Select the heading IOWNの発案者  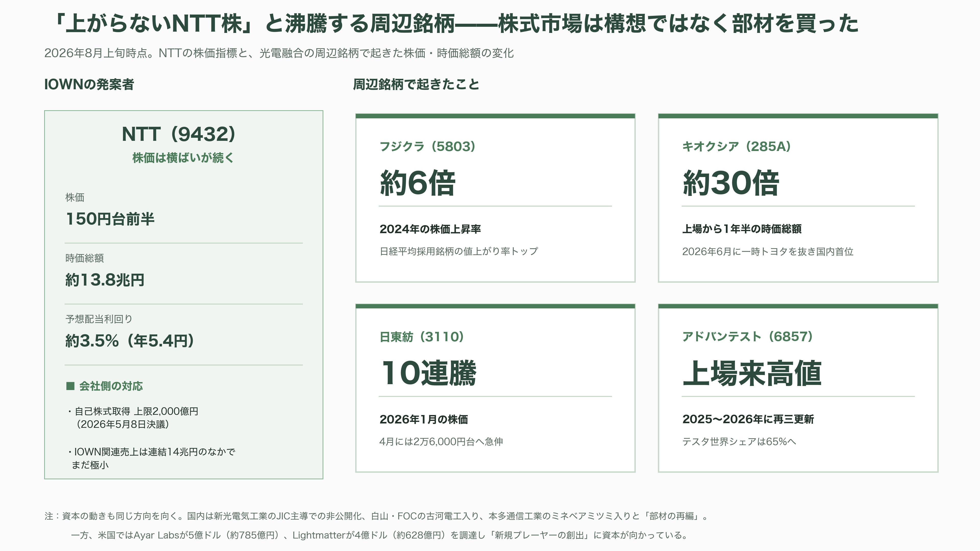(89, 84)
